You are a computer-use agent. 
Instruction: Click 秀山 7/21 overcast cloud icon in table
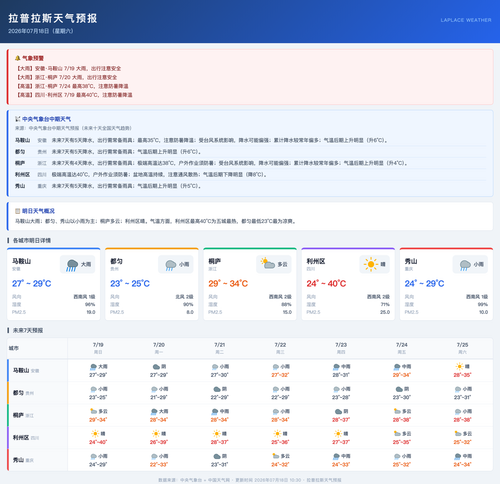[217, 456]
